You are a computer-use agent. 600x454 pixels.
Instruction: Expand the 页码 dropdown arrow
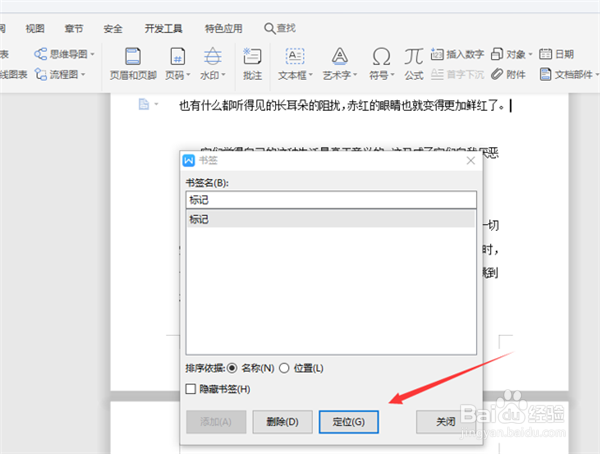pyautogui.click(x=188, y=75)
